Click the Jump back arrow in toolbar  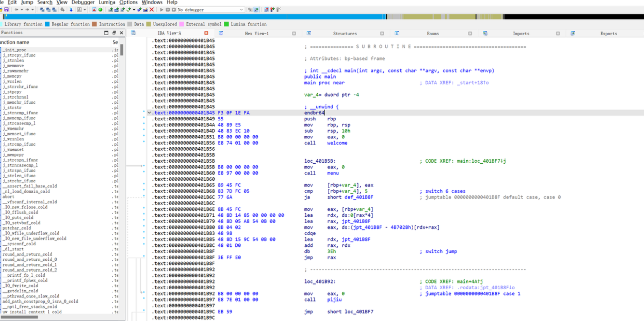16,10
